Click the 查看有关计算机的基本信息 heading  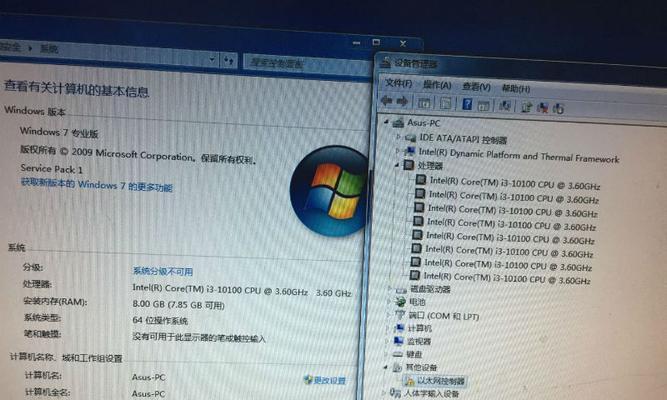(x=77, y=89)
